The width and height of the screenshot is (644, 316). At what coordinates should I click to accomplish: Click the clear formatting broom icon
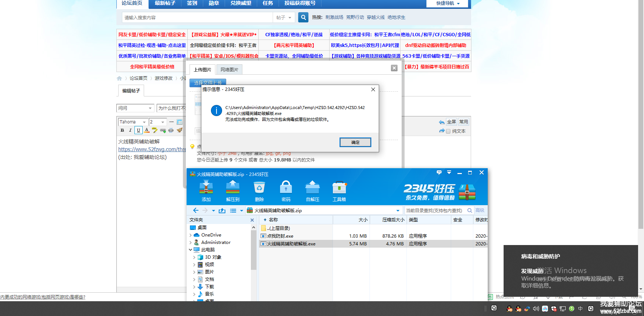pyautogui.click(x=180, y=130)
